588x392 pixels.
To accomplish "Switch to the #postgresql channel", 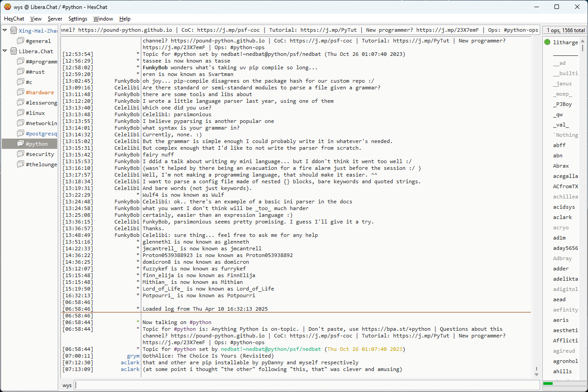I will [41, 134].
